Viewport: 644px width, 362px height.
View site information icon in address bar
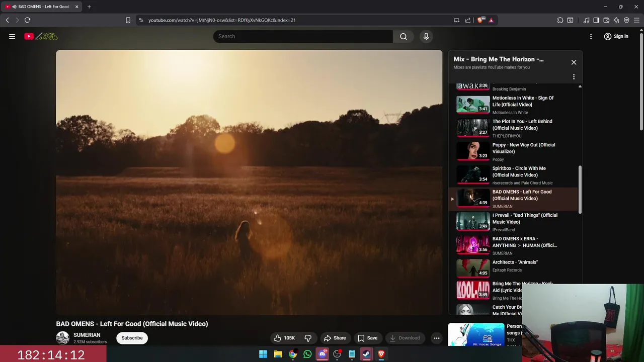click(141, 20)
